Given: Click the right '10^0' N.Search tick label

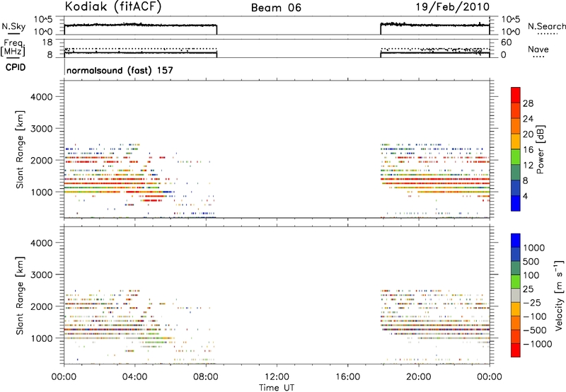Looking at the screenshot, I should tap(510, 32).
